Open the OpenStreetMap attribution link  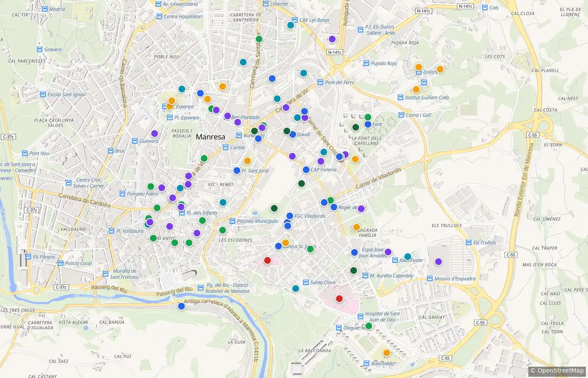(560, 370)
